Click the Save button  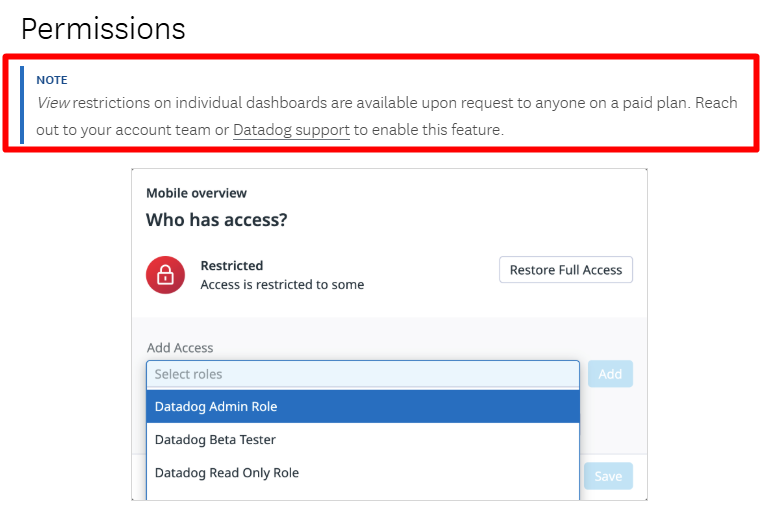608,476
